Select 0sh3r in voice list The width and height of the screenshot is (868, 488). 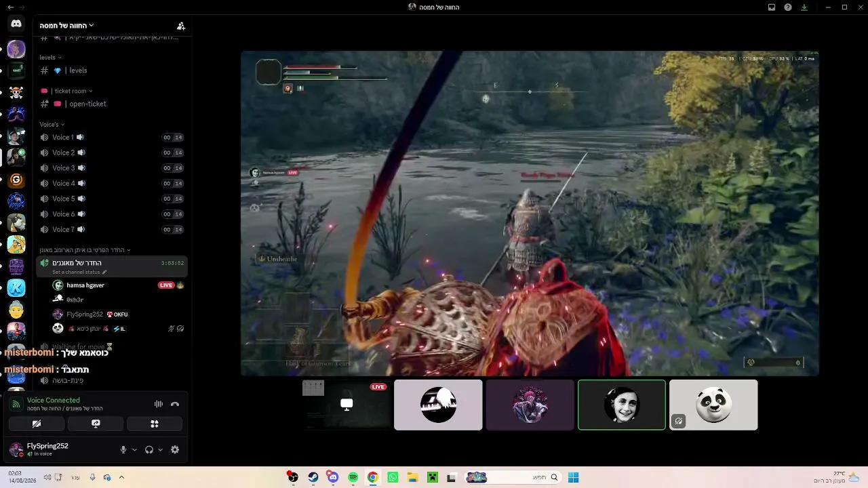[x=117, y=300]
